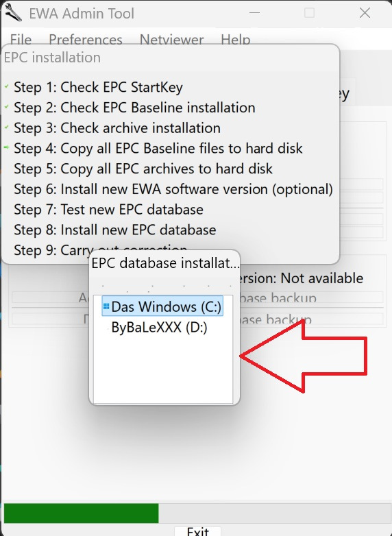Click the EWA Admin Tool wrench icon
The height and width of the screenshot is (536, 392).
point(12,12)
